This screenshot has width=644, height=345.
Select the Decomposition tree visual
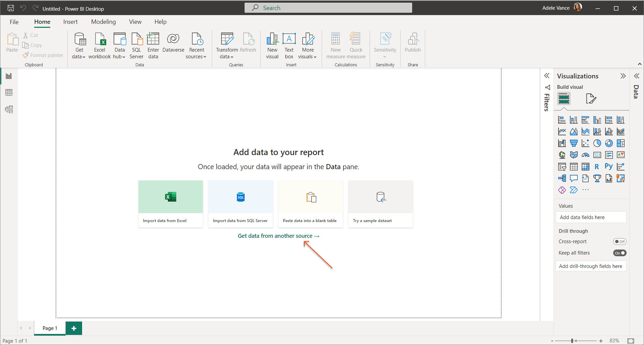tap(562, 178)
